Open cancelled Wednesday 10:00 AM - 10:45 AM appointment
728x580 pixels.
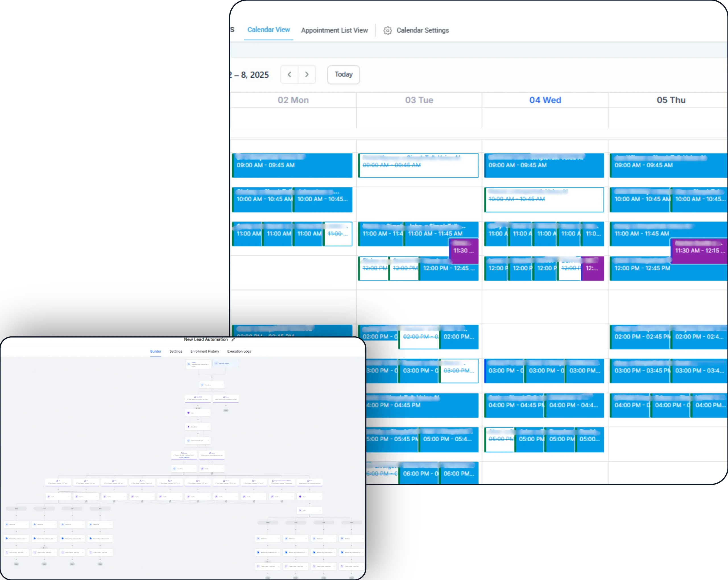point(544,200)
